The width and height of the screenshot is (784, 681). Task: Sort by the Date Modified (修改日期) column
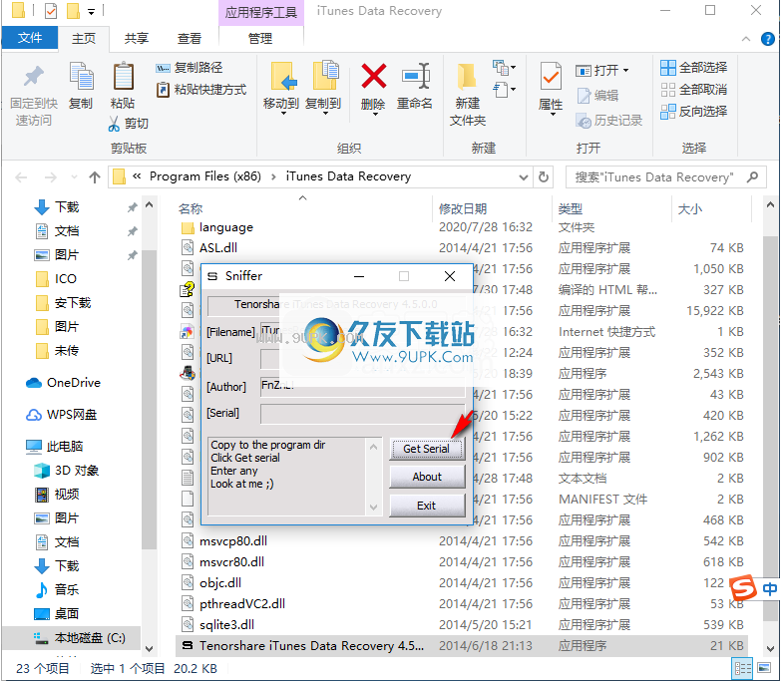click(x=463, y=208)
